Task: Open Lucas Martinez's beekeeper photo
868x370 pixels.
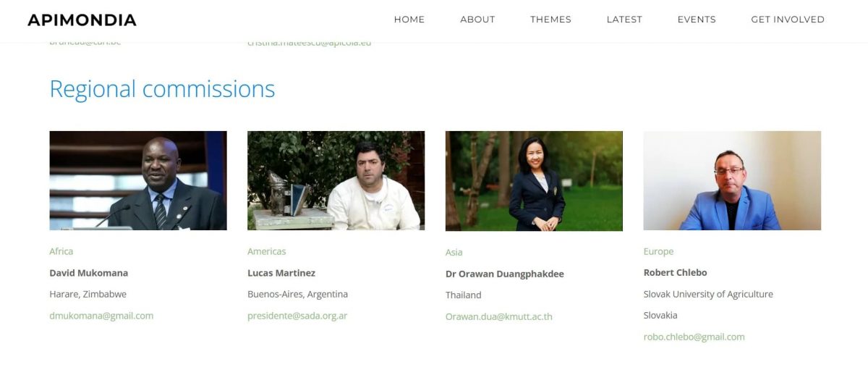Action: [336, 180]
